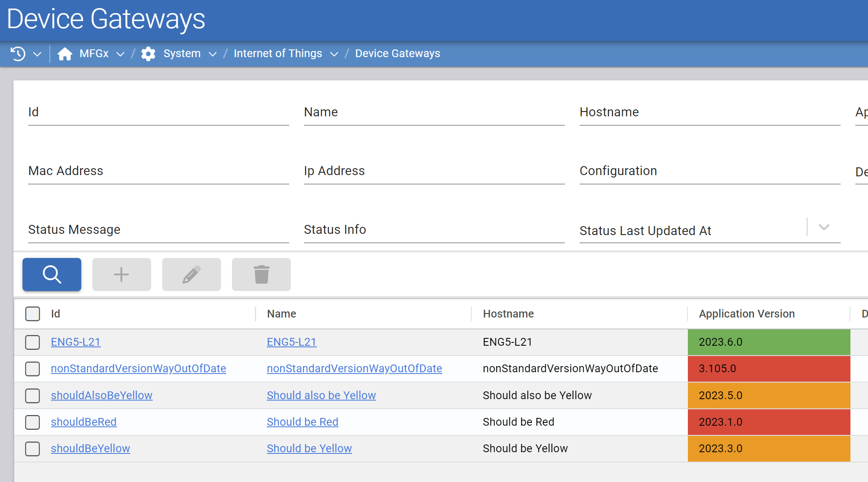Open the Should be Yellow name link
The width and height of the screenshot is (868, 482).
tap(309, 449)
